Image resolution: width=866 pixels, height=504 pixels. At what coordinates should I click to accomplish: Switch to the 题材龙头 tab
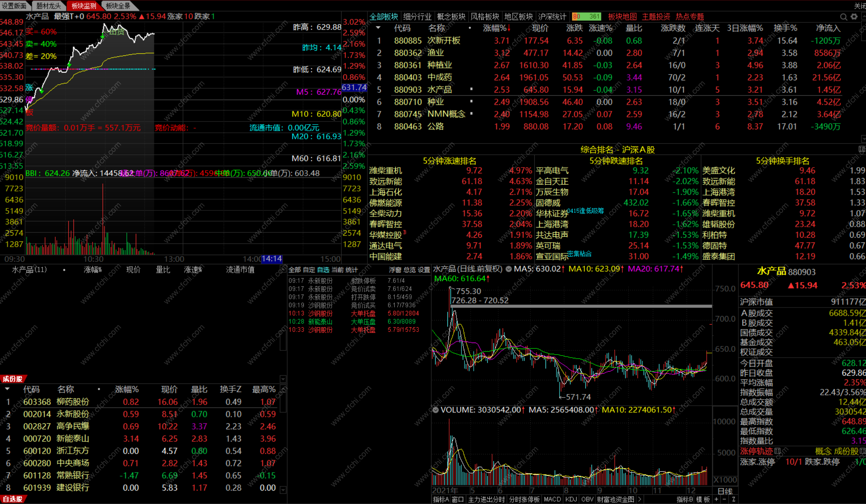click(48, 6)
